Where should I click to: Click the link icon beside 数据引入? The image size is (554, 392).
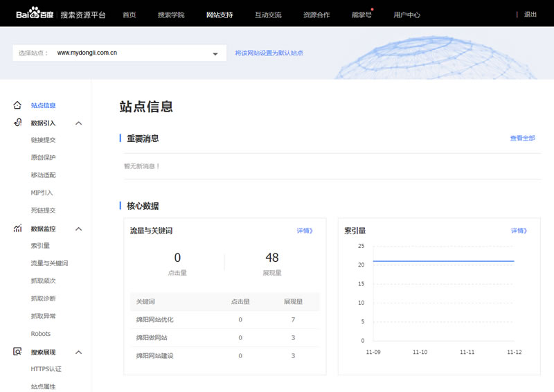tap(18, 123)
